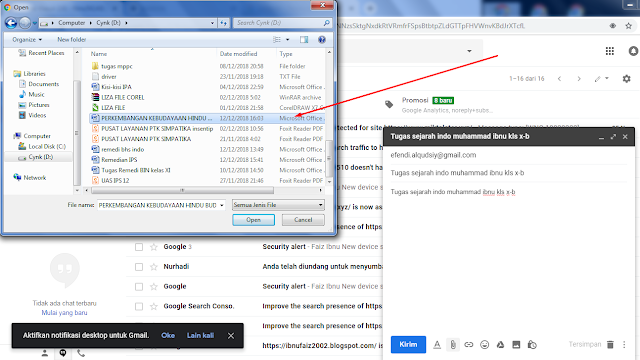Click vertical scrollbar of dialog file list
Image resolution: width=640 pixels, height=360 pixels.
click(329, 157)
